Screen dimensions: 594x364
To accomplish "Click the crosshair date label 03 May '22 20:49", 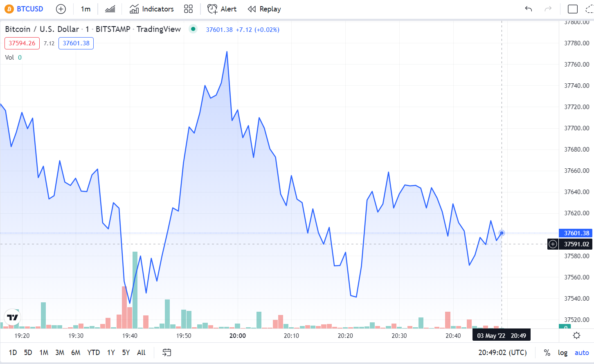I will [502, 335].
